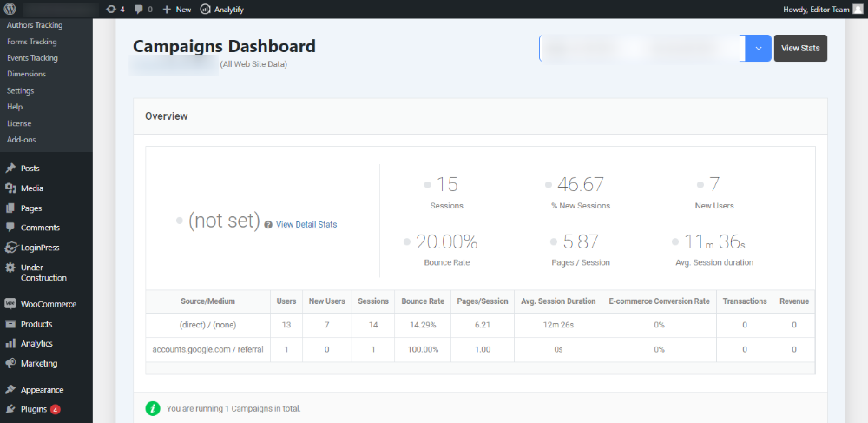Viewport: 868px width, 423px height.
Task: Open the New content menu
Action: click(177, 9)
